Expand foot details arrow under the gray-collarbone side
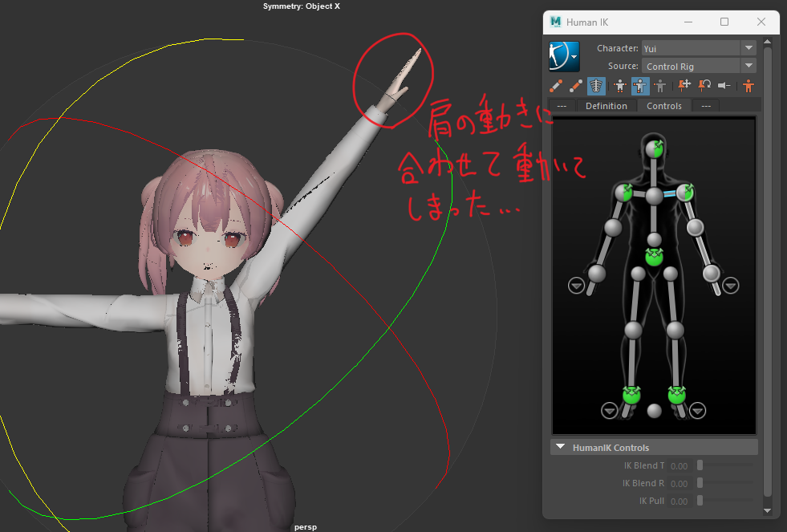787x532 pixels. (x=610, y=411)
